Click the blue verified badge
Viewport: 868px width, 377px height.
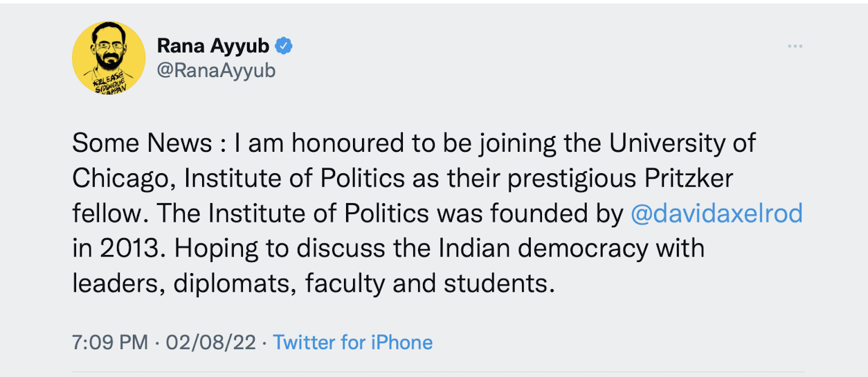tap(284, 46)
